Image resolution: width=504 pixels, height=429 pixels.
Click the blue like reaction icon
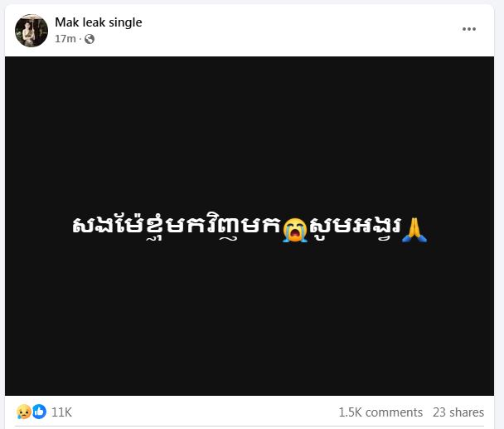point(39,412)
